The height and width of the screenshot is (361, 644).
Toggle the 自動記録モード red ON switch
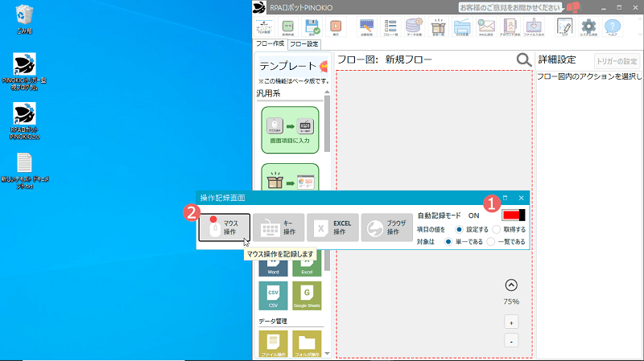click(x=514, y=215)
